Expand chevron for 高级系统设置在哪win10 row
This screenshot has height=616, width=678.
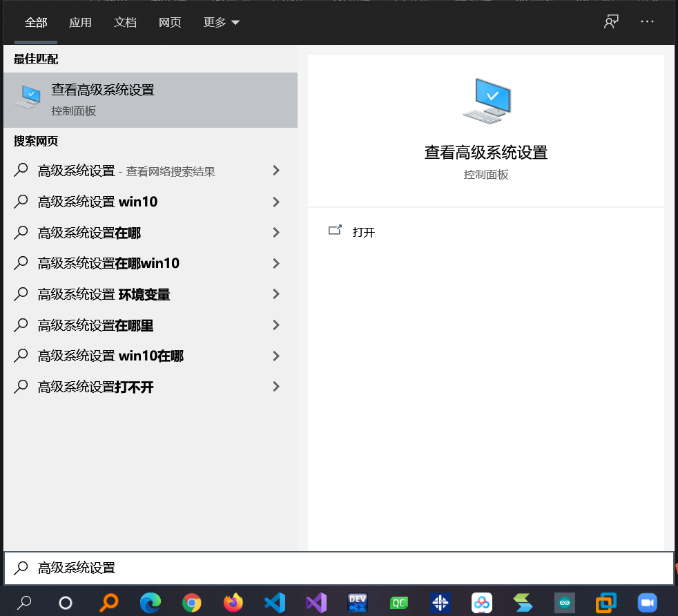coord(276,263)
